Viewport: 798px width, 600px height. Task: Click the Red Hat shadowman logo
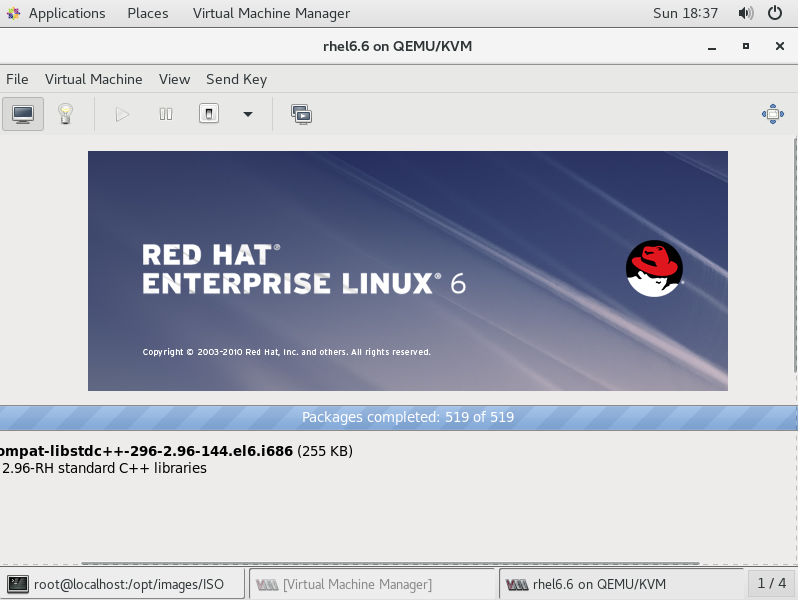pyautogui.click(x=654, y=268)
